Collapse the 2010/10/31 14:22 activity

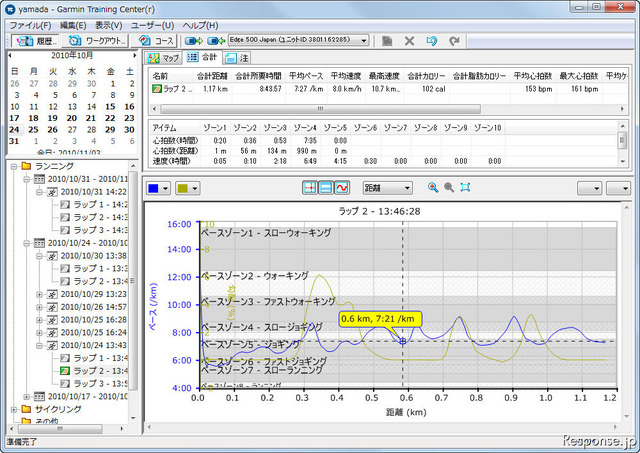pyautogui.click(x=40, y=192)
